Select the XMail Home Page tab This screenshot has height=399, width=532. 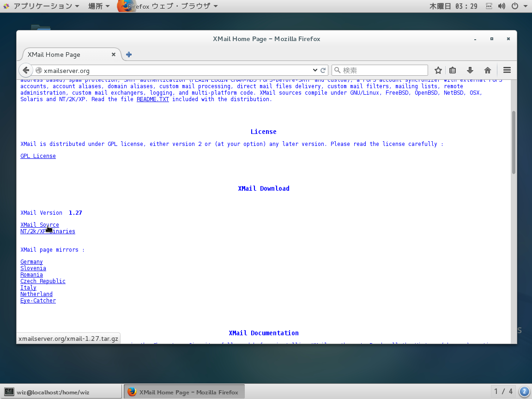click(71, 54)
